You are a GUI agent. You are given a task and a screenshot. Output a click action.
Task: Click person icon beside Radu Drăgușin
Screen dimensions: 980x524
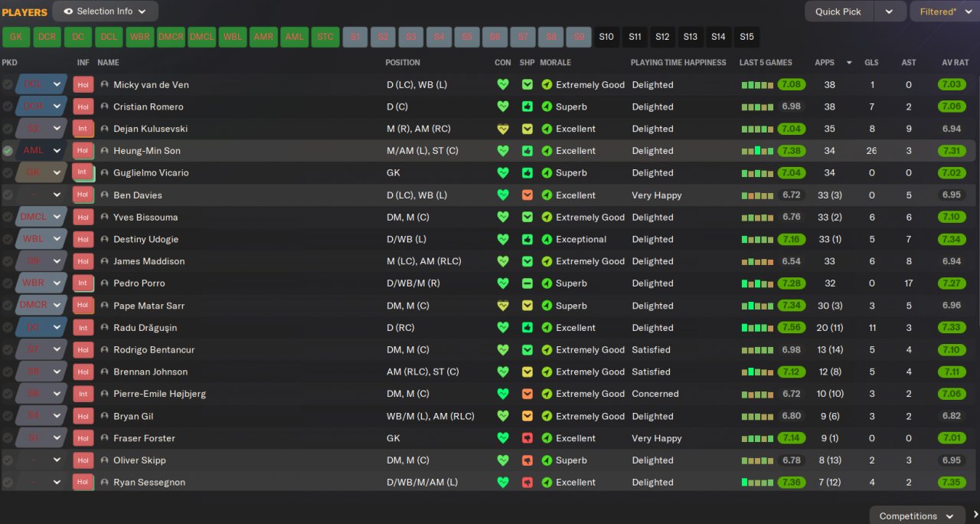pos(105,327)
